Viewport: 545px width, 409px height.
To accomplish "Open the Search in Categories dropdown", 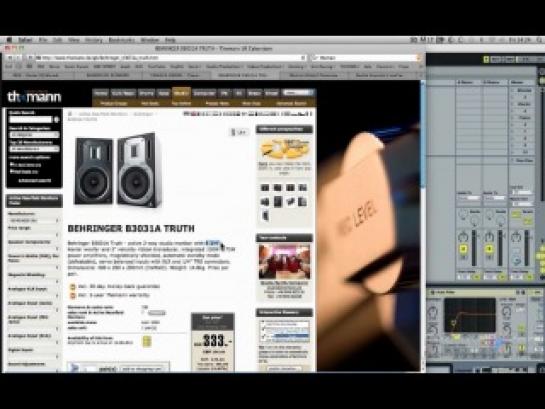I will (x=34, y=135).
